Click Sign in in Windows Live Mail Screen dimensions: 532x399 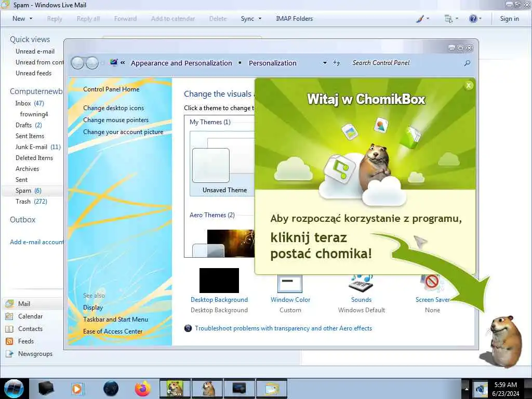pos(509,19)
